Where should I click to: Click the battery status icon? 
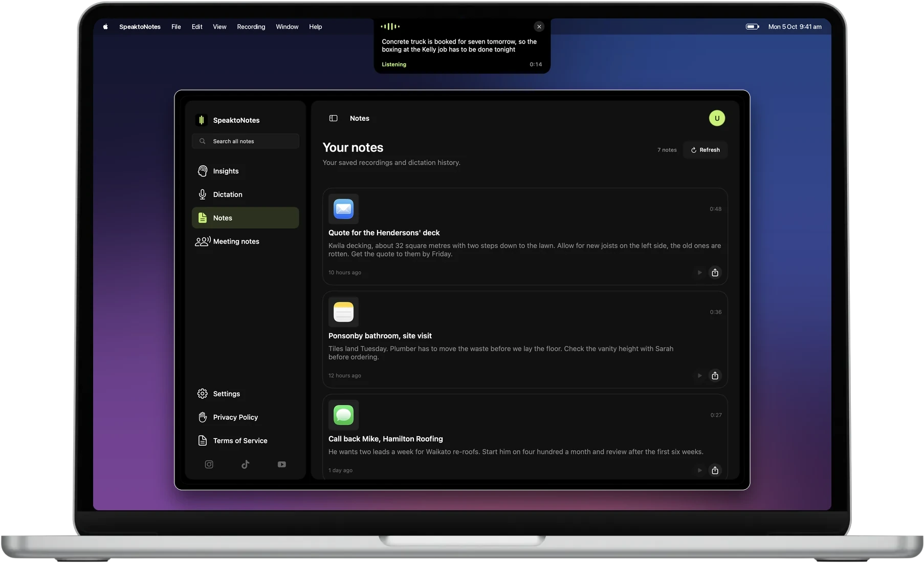[752, 27]
